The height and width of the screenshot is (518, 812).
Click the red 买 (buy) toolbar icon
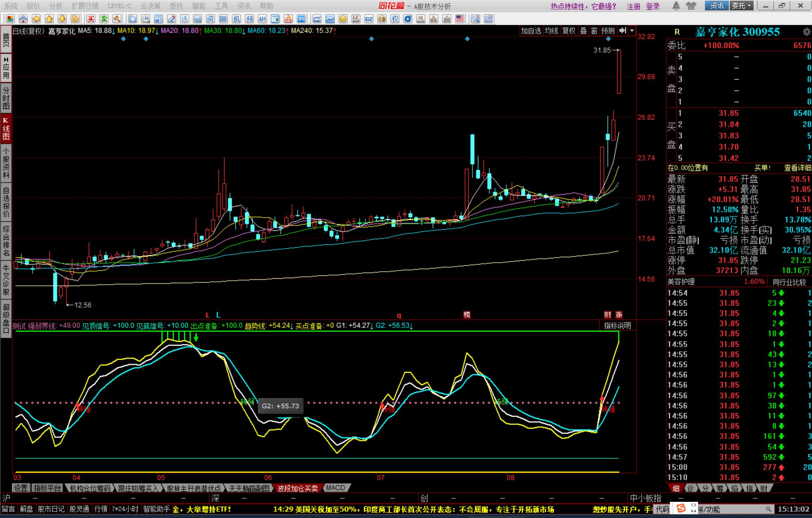click(91, 19)
